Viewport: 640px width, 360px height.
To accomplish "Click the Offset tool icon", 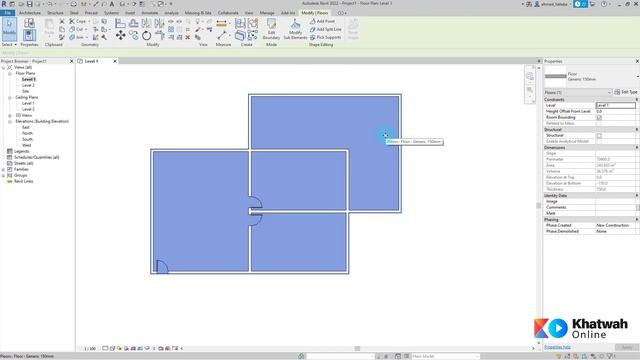I will point(133,23).
